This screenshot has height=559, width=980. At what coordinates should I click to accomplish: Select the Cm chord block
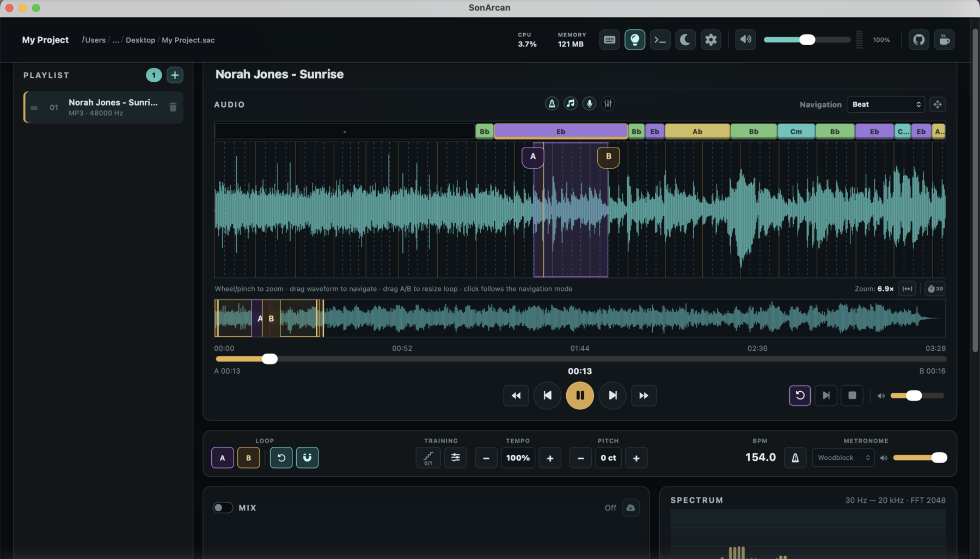796,131
